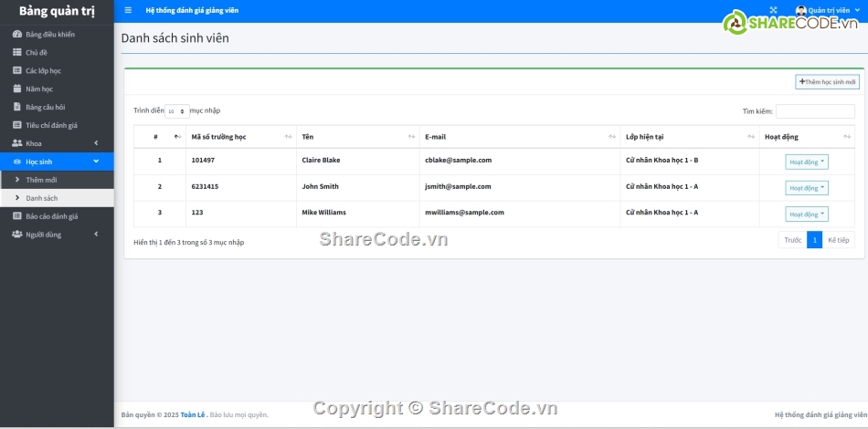Click the Người dùng users icon
The image size is (868, 429).
coord(16,235)
